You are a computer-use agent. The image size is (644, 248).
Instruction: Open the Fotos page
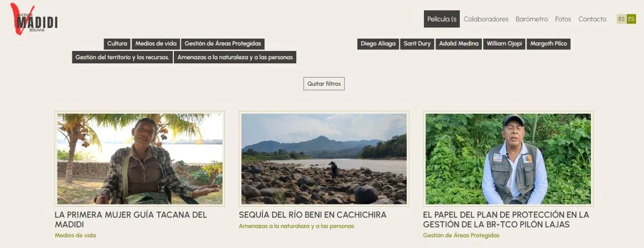[x=563, y=19]
